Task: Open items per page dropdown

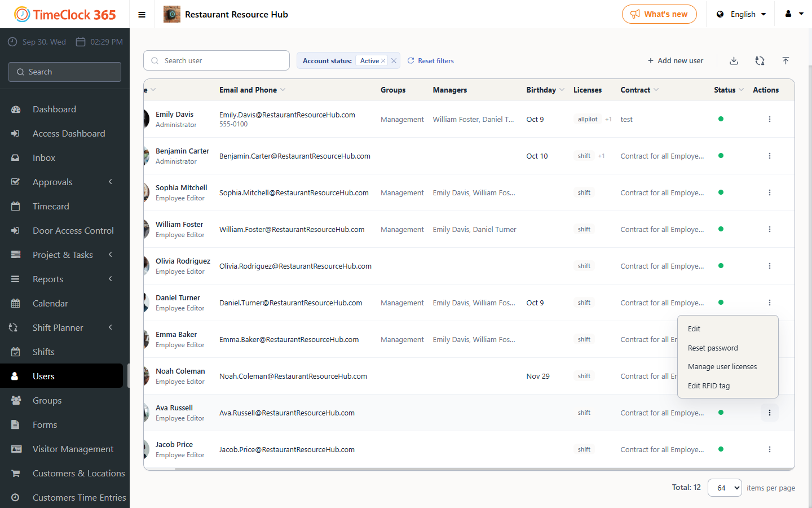Action: tap(725, 488)
